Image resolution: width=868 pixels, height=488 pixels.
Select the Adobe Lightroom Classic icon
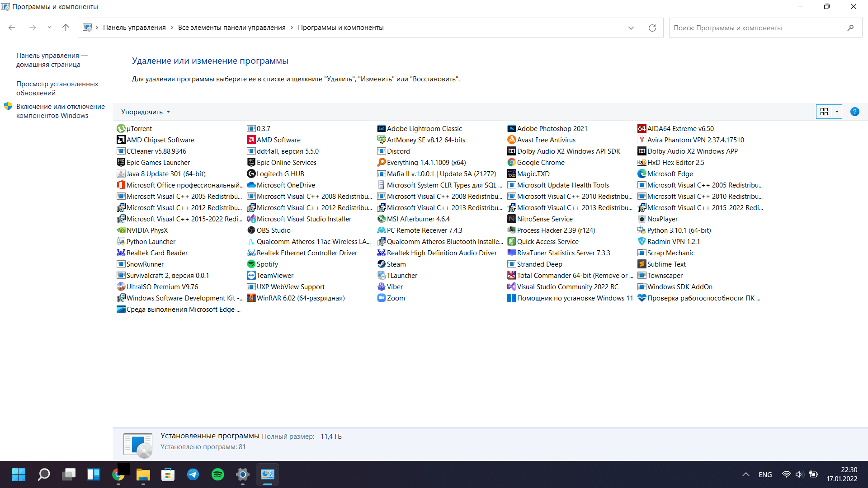click(x=381, y=129)
